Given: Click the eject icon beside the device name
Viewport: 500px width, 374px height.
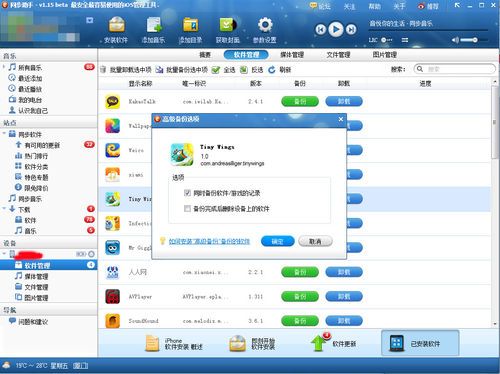Looking at the screenshot, I should [91, 254].
